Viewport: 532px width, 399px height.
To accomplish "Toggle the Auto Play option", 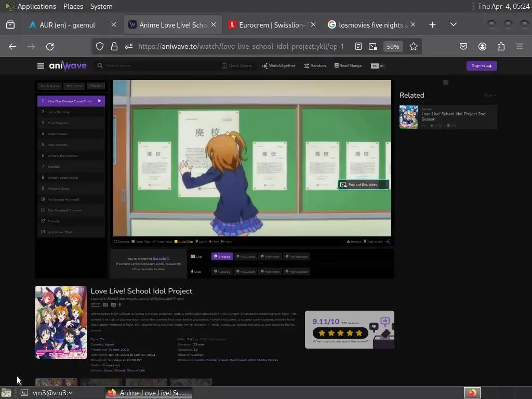I will 141,242.
